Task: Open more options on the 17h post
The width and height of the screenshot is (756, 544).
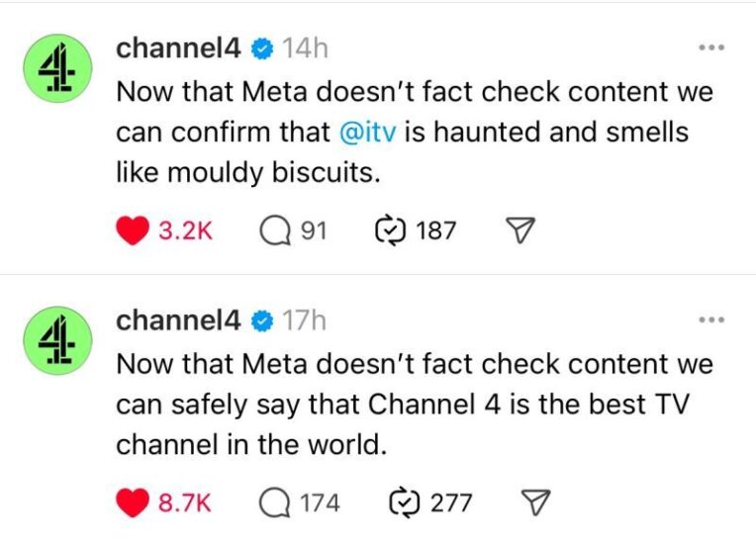Action: tap(711, 320)
